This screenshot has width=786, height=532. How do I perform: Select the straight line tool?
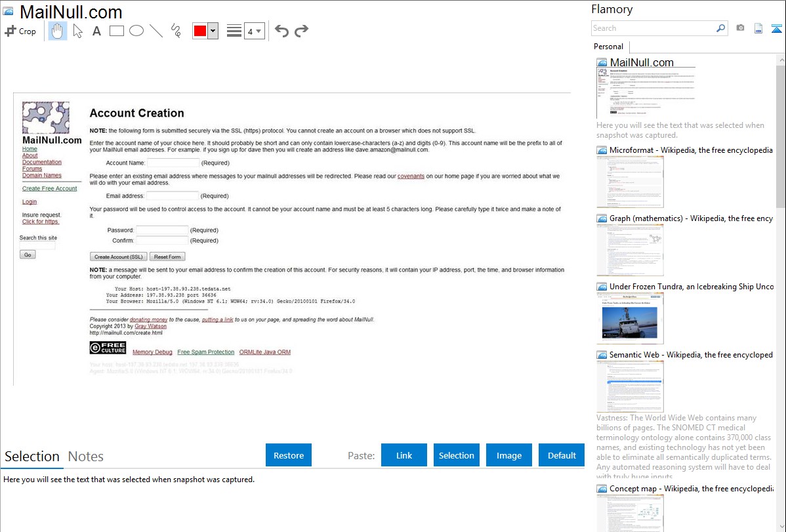pyautogui.click(x=155, y=31)
